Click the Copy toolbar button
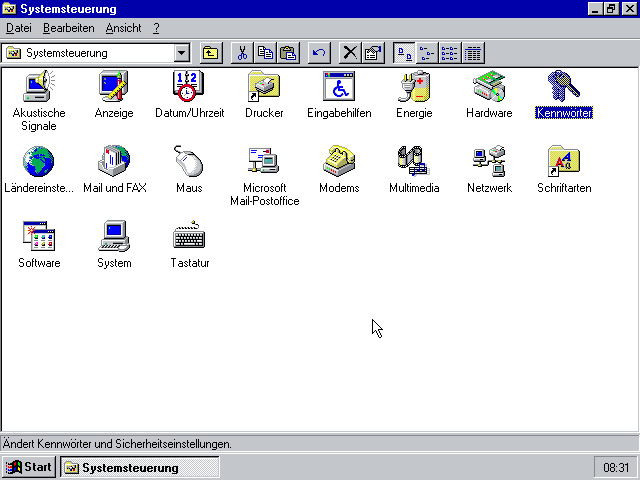The width and height of the screenshot is (640, 480). (265, 53)
